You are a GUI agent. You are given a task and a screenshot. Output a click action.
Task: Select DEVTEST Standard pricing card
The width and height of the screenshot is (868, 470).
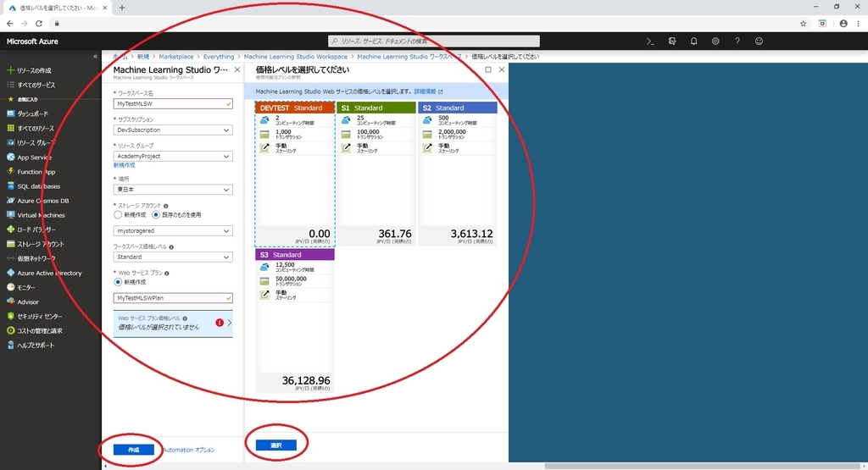point(294,174)
